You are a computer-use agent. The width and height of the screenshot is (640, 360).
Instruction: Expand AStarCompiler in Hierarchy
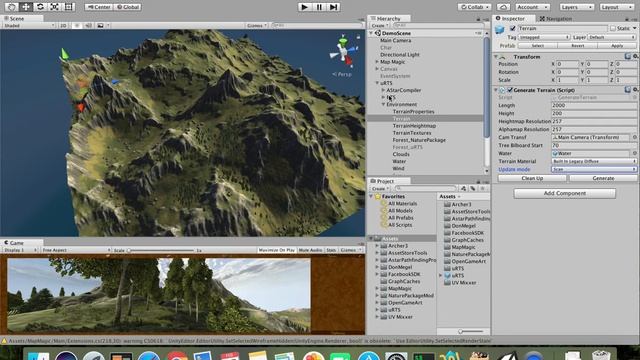(383, 90)
